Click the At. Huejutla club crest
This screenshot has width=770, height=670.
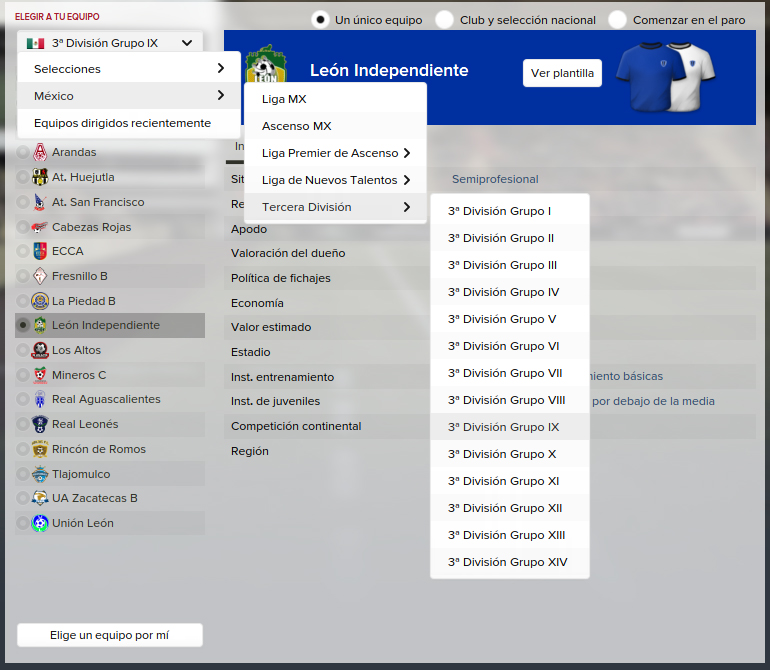(x=40, y=177)
